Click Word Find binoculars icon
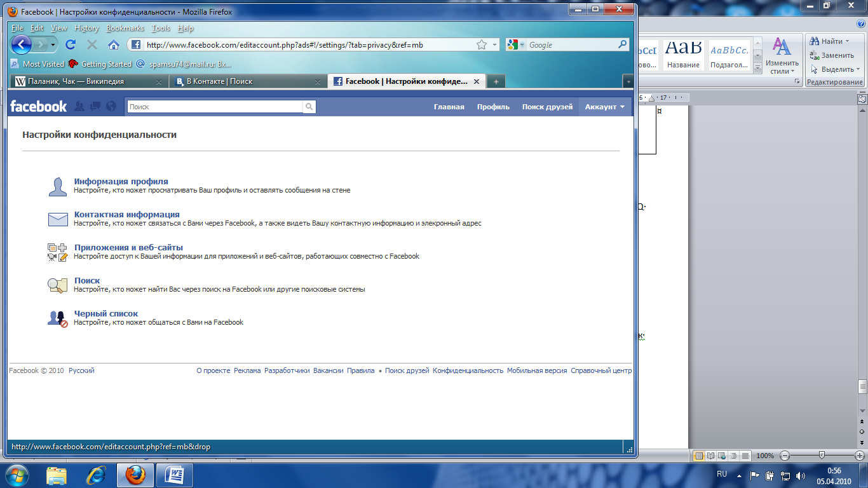 (x=815, y=41)
